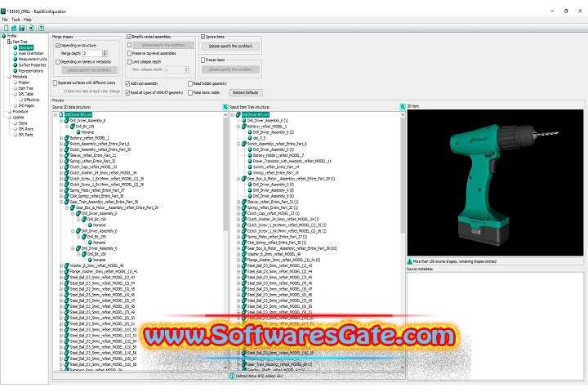588x392 pixels.
Task: Open the Help menu
Action: click(x=28, y=20)
